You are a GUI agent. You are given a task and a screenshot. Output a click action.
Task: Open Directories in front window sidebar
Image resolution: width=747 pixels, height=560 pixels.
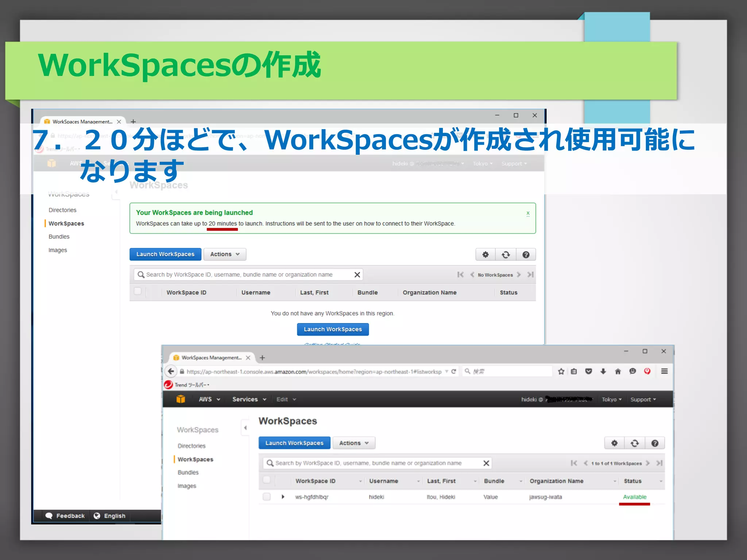[x=191, y=446]
